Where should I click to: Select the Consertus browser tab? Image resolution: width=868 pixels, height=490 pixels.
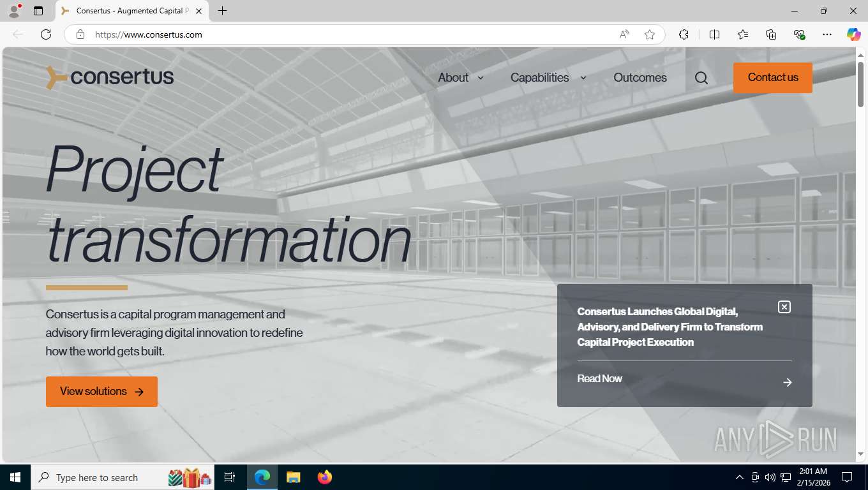pos(133,11)
